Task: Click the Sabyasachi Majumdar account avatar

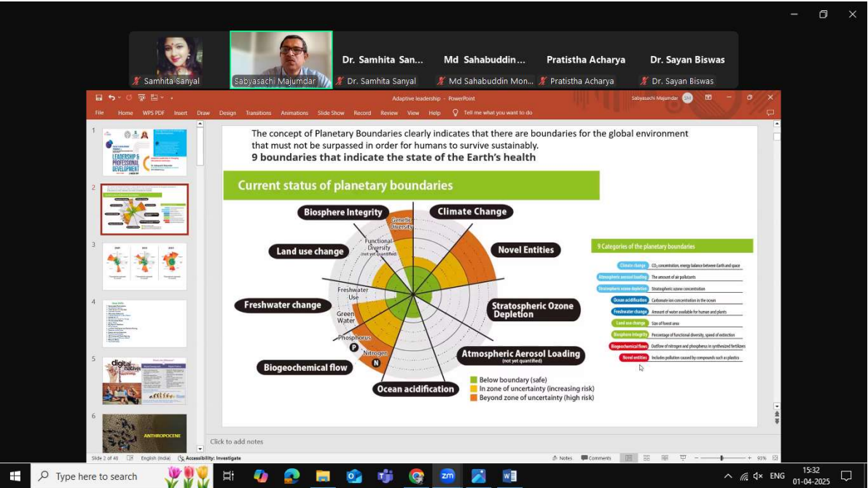Action: pyautogui.click(x=687, y=98)
